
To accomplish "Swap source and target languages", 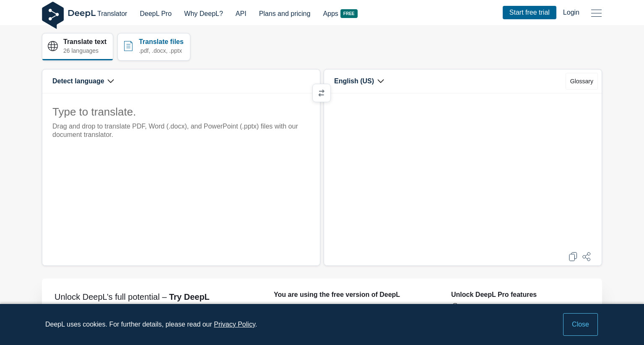I will point(322,93).
